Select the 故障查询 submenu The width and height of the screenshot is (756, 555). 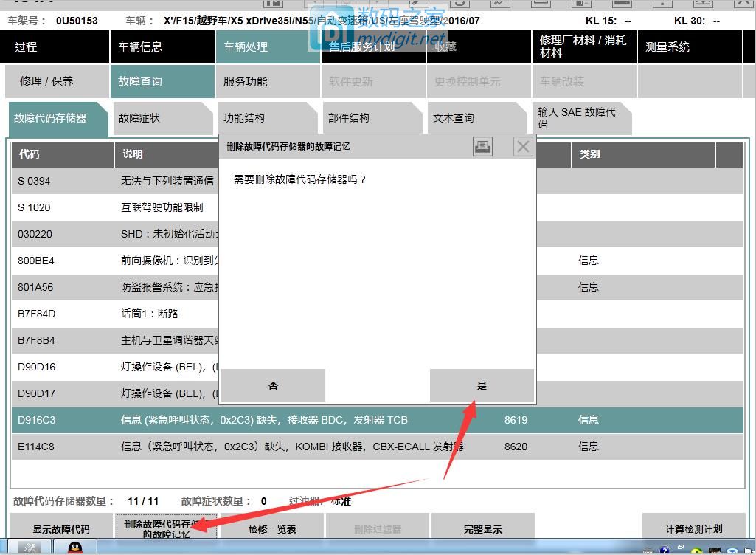point(162,82)
